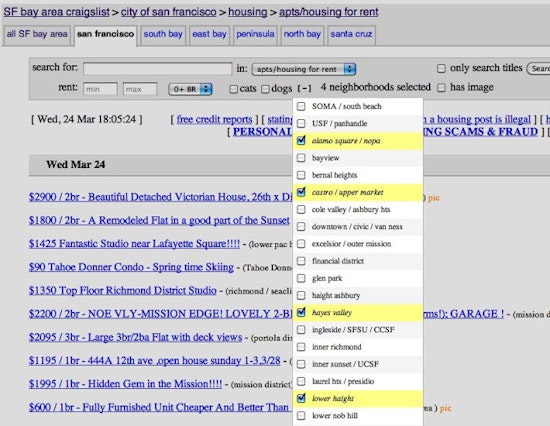The height and width of the screenshot is (426, 550).
Task: Open $1195 / 1br 444A 12th ave listing
Action: 155,361
